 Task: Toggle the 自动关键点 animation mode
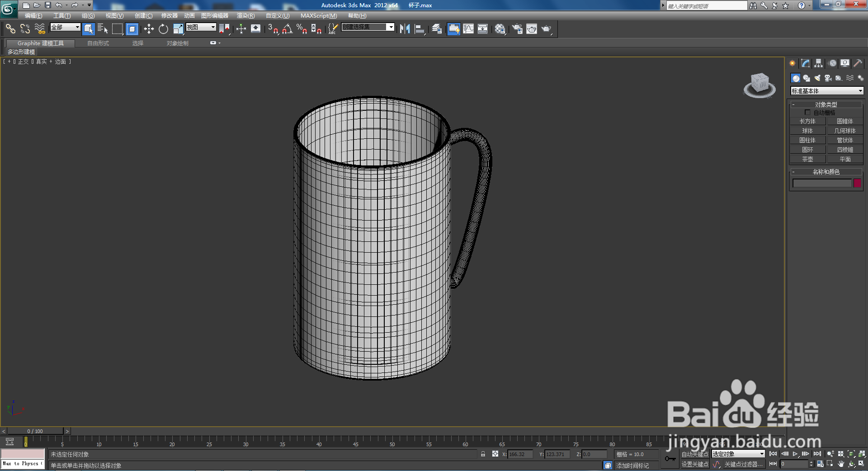tap(695, 454)
